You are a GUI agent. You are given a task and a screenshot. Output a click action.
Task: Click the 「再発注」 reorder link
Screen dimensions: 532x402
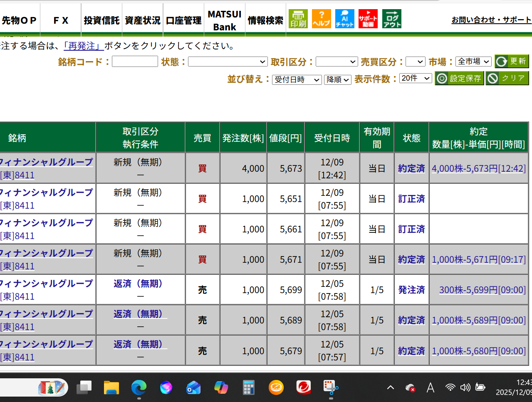pos(83,46)
